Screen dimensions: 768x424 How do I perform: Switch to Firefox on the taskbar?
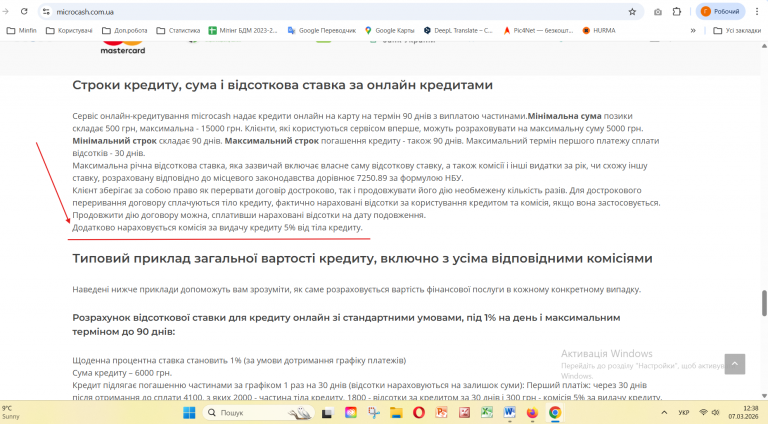(x=532, y=413)
